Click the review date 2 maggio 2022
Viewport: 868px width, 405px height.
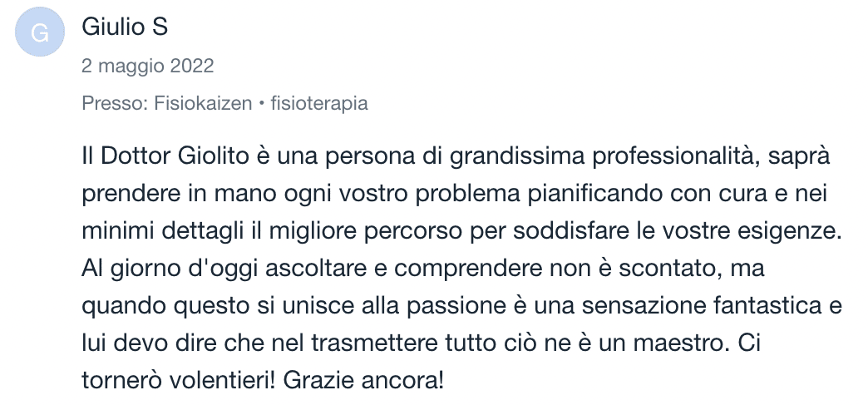(x=147, y=66)
